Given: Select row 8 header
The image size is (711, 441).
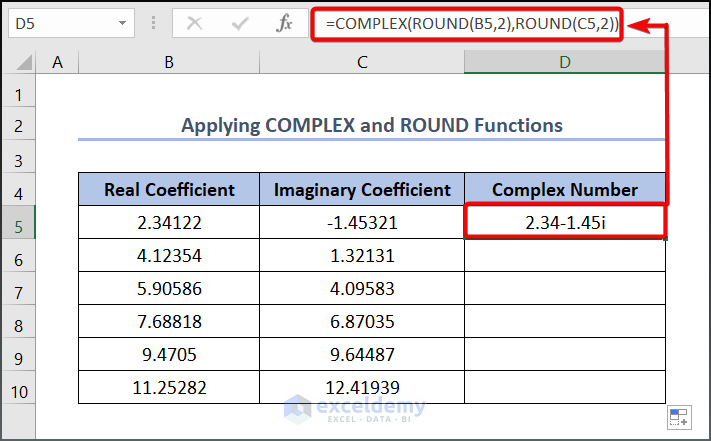Looking at the screenshot, I should (18, 322).
